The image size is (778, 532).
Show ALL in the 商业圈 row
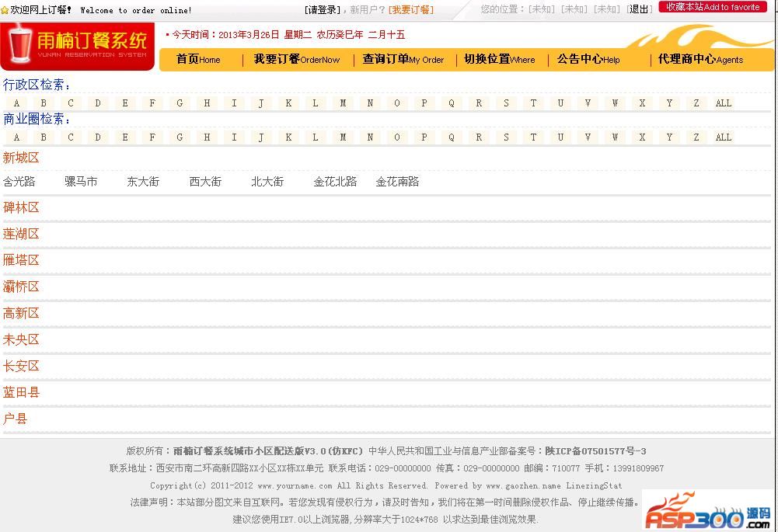[724, 137]
